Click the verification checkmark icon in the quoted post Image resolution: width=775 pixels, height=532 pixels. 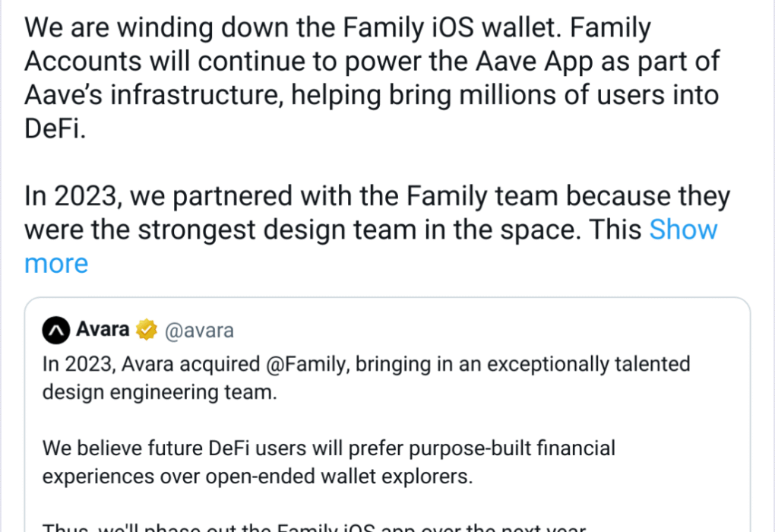tap(147, 329)
